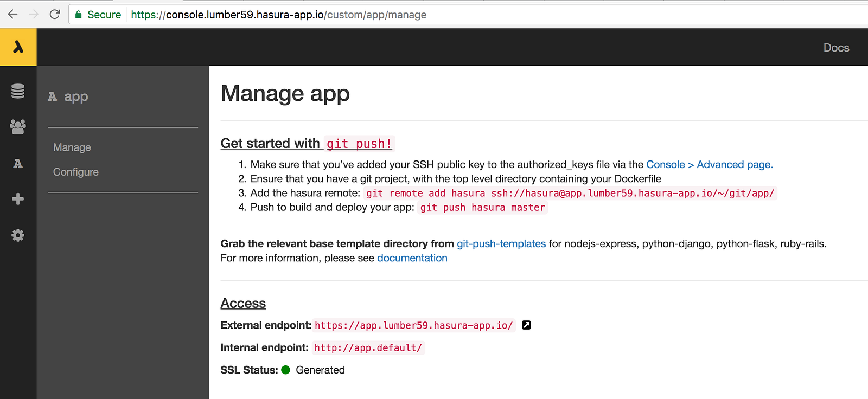Click the 'A' icon beside app title

tap(52, 96)
